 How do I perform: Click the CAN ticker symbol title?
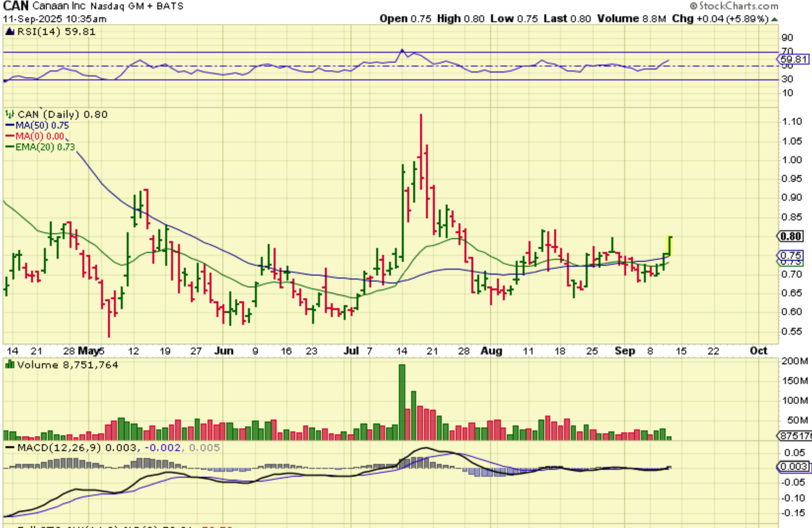pos(16,6)
